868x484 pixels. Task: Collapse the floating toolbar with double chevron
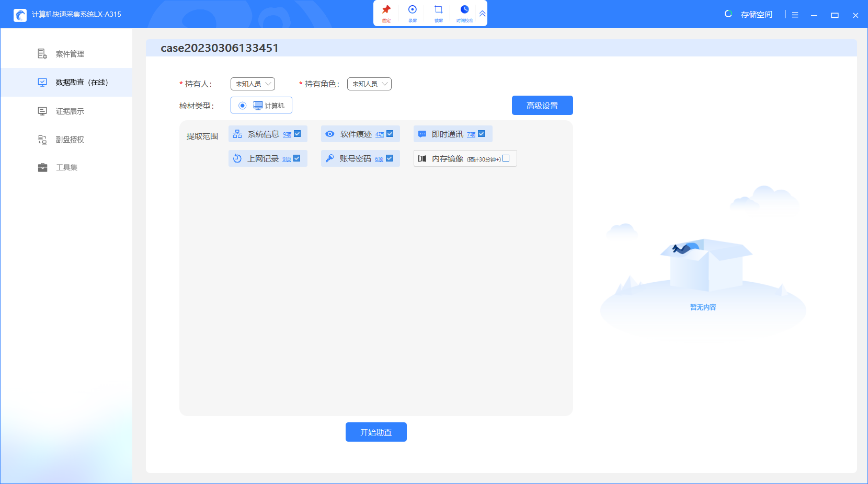tap(482, 14)
